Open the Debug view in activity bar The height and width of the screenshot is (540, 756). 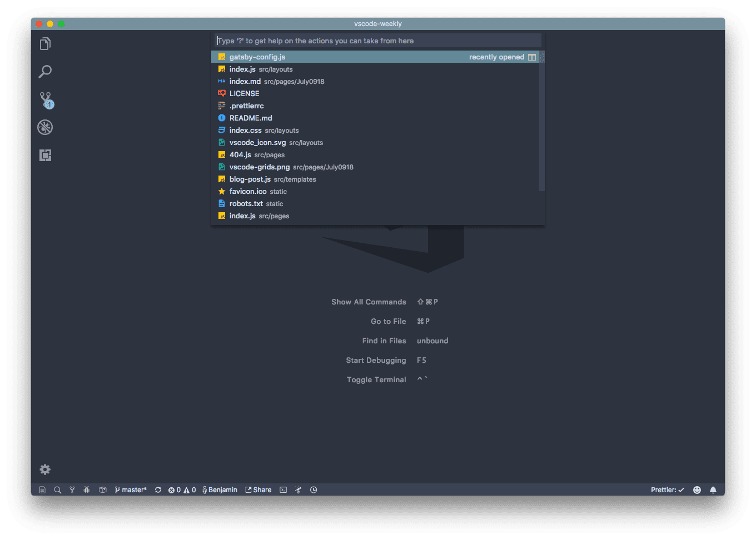pyautogui.click(x=45, y=127)
